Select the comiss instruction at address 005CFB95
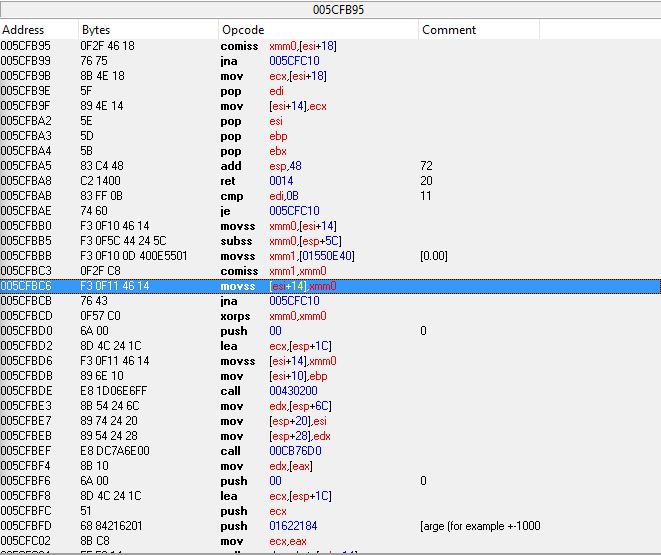This screenshot has width=661, height=555. click(236, 46)
